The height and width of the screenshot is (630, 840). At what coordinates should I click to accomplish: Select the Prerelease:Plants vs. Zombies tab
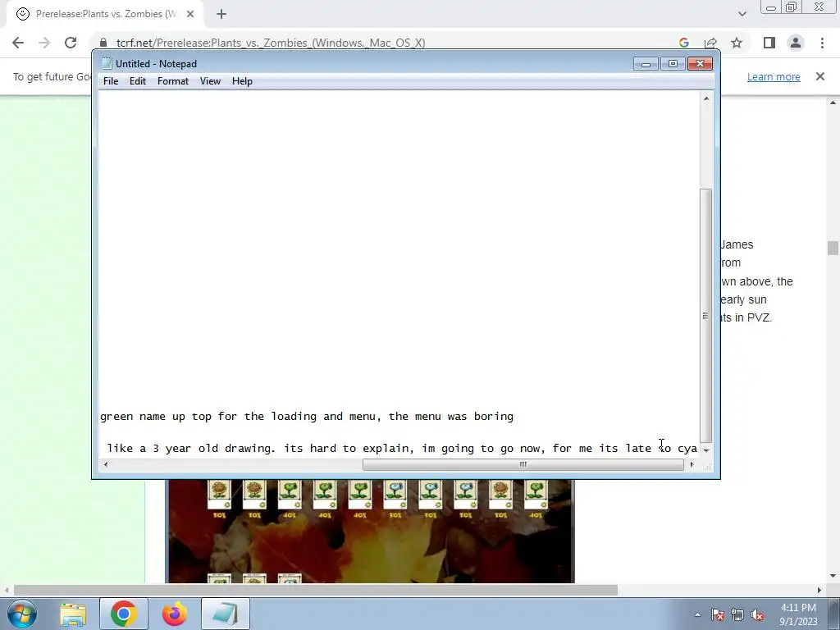click(105, 14)
